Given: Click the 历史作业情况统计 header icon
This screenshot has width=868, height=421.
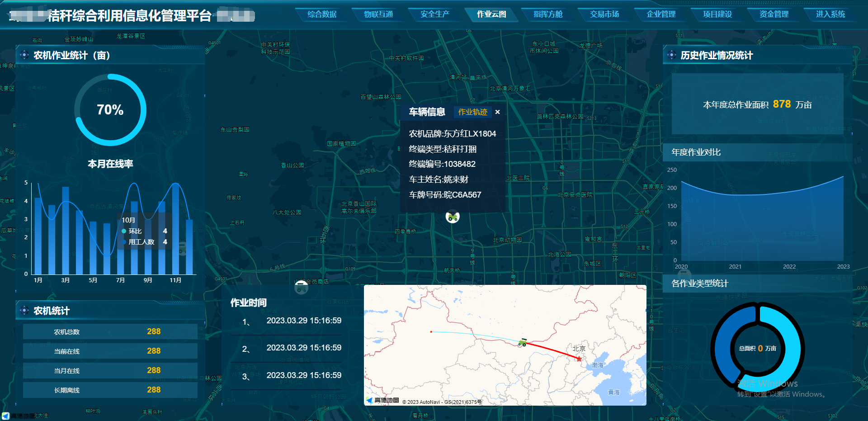Looking at the screenshot, I should pyautogui.click(x=672, y=55).
